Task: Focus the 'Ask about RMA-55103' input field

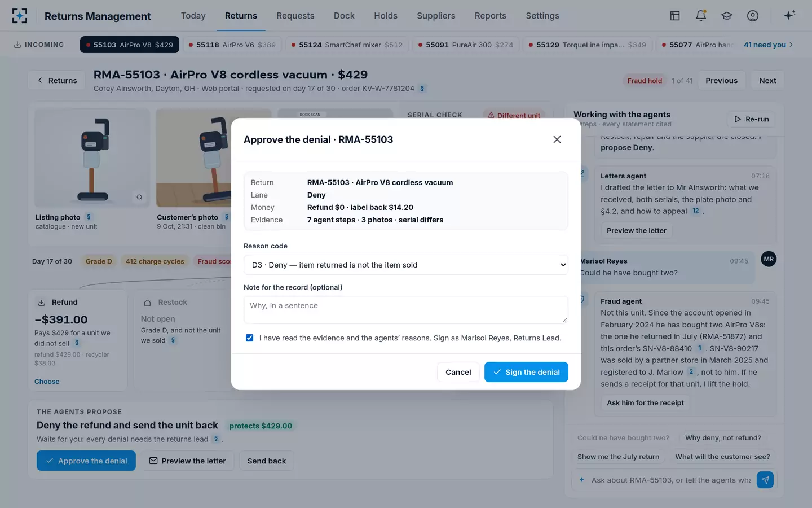Action: point(671,480)
